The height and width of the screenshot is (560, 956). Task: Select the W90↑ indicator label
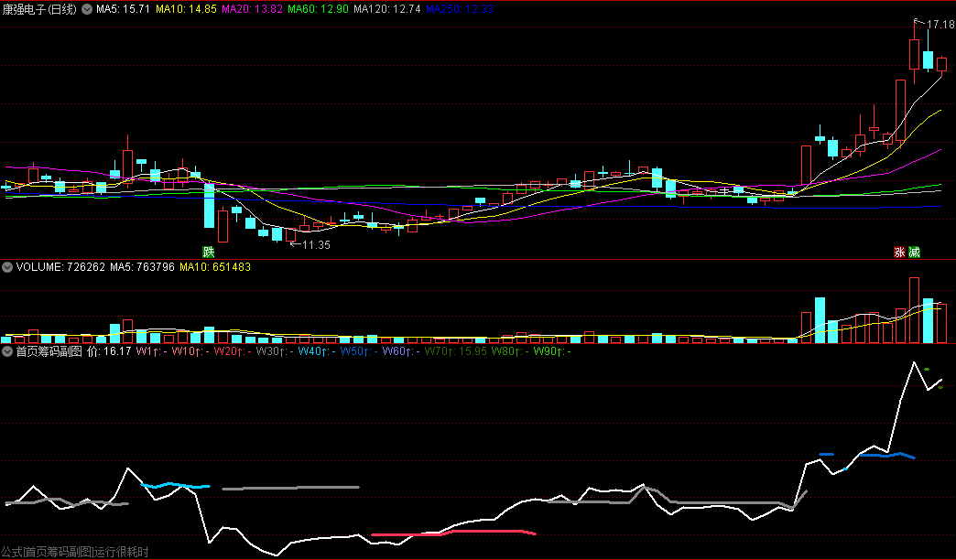552,351
